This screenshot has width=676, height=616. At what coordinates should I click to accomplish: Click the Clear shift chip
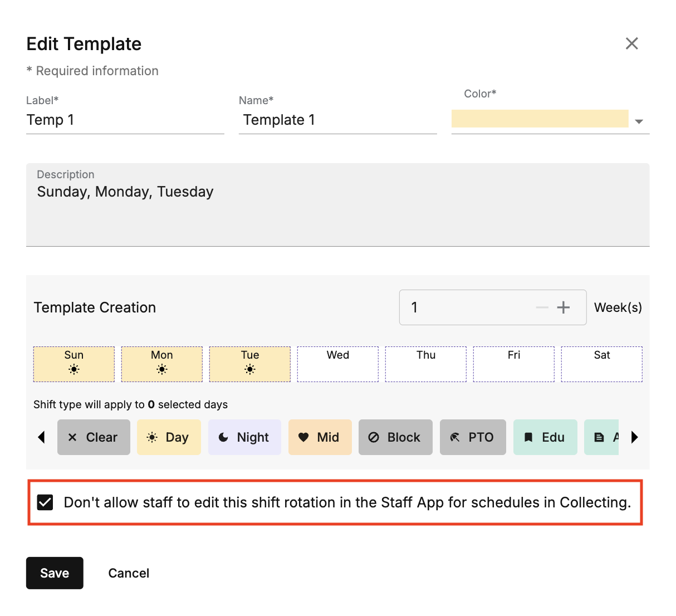[94, 437]
